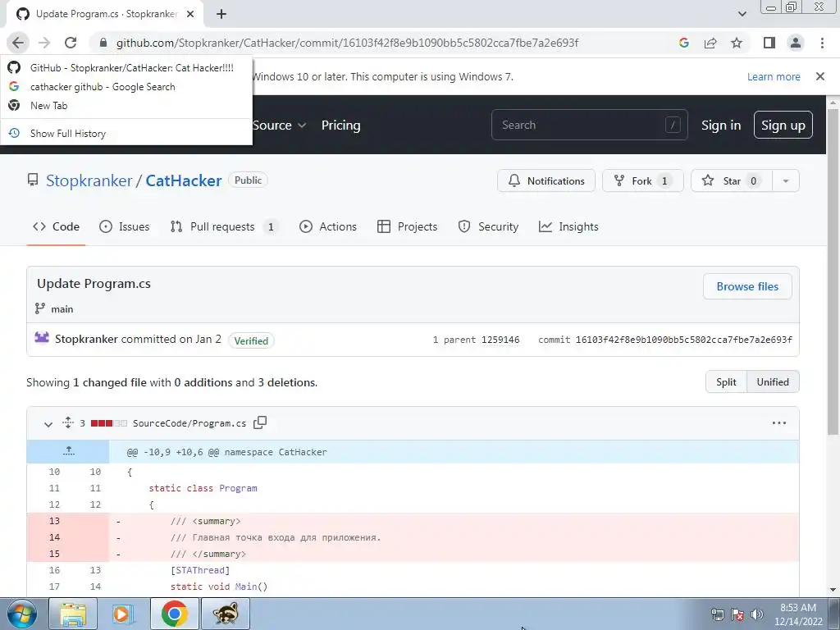Open the Chrome three-dot menu
The image size is (840, 630).
[822, 43]
